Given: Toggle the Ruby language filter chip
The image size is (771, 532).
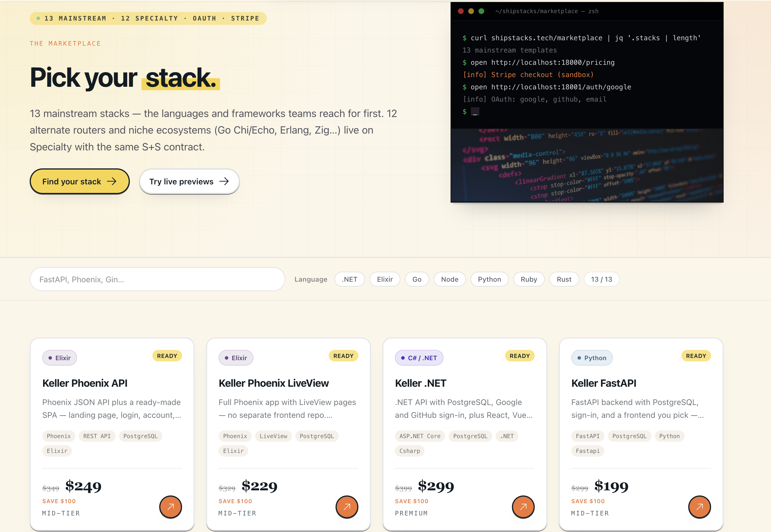Looking at the screenshot, I should (529, 279).
